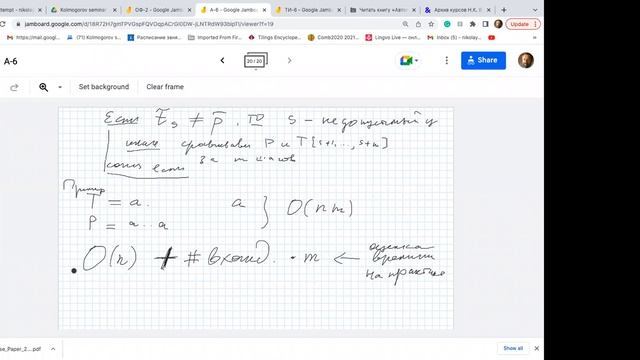Image resolution: width=640 pixels, height=360 pixels.
Task: Click the zoom magnifier icon
Action: pos(43,87)
